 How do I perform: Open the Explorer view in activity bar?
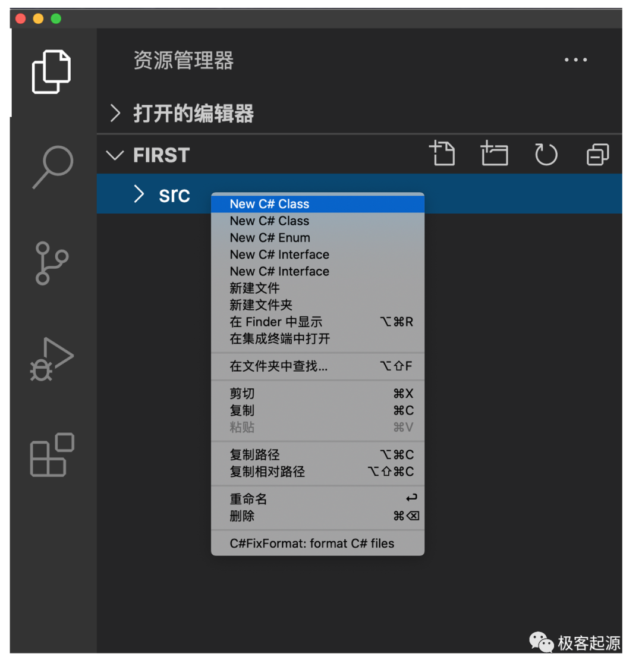(x=51, y=71)
